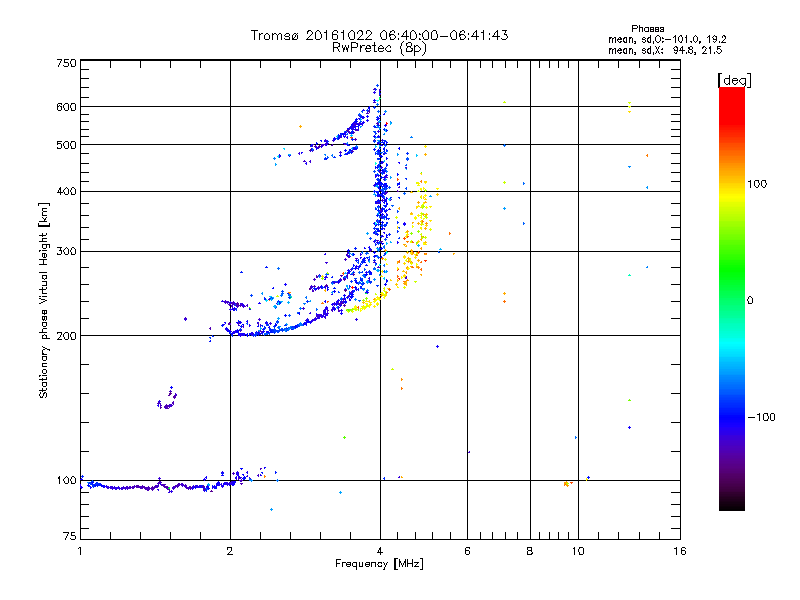Select the 'mean, sd,X: 94.8, 21.5' statistics line
800x600 pixels.
pos(665,50)
